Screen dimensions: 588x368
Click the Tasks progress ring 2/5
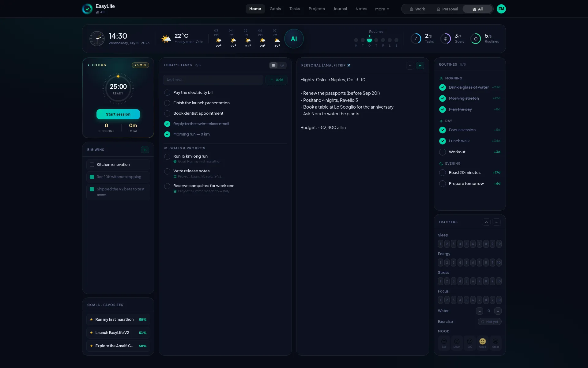pyautogui.click(x=416, y=39)
